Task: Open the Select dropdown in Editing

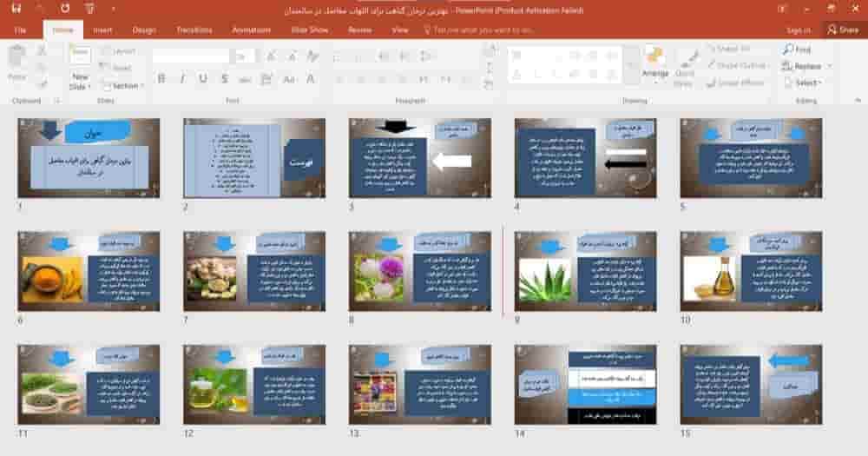Action: 803,83
